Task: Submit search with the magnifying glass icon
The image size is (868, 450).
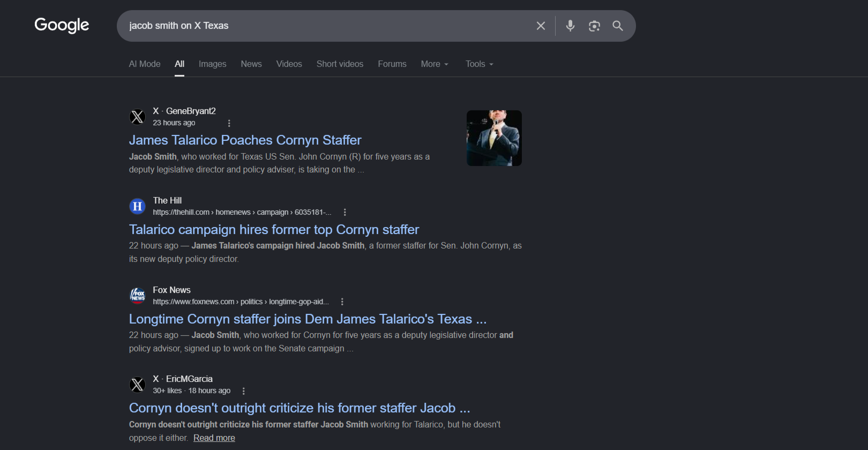Action: (x=618, y=26)
